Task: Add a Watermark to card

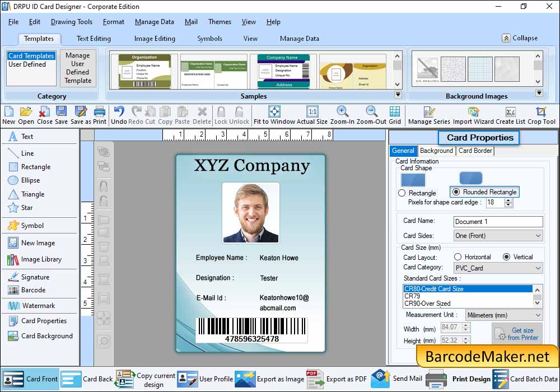Action: click(31, 306)
